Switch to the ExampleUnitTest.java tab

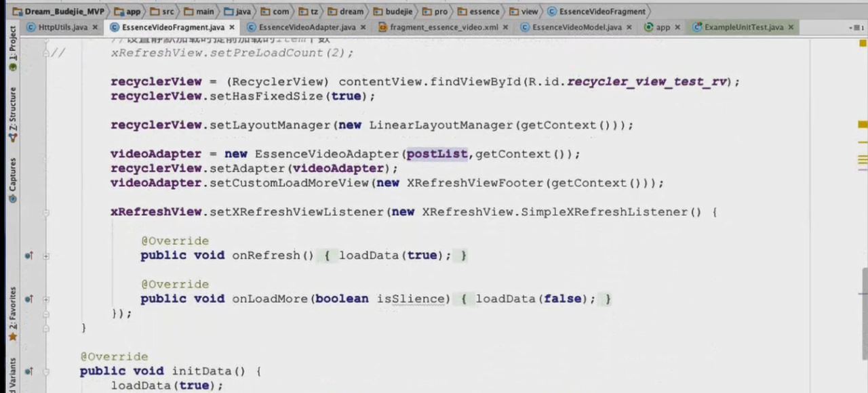tap(743, 27)
